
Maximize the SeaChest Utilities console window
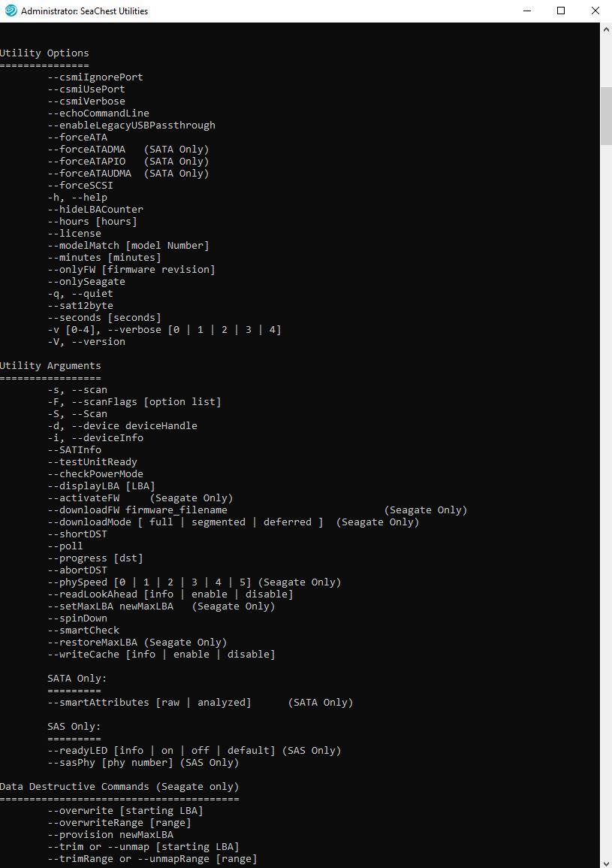point(560,11)
